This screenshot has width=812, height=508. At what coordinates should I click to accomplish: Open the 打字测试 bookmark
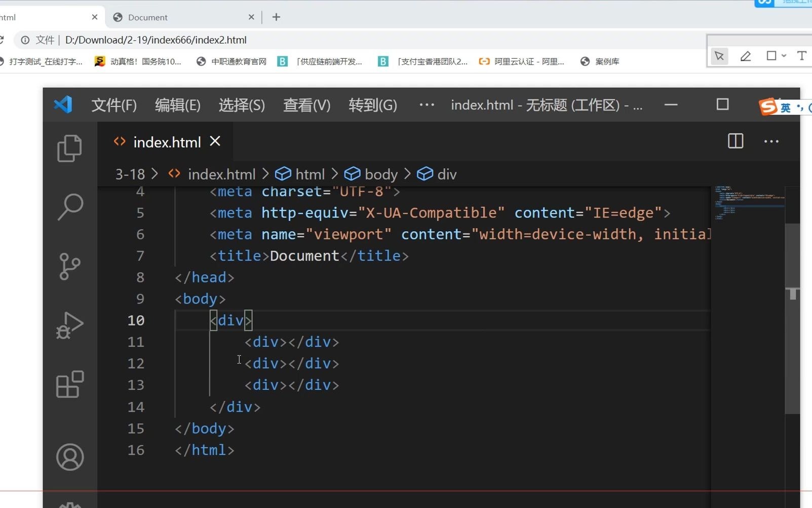tap(42, 61)
